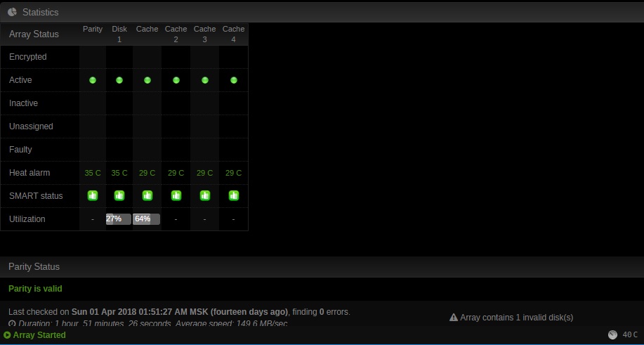Click the SMART status row label

tap(36, 196)
